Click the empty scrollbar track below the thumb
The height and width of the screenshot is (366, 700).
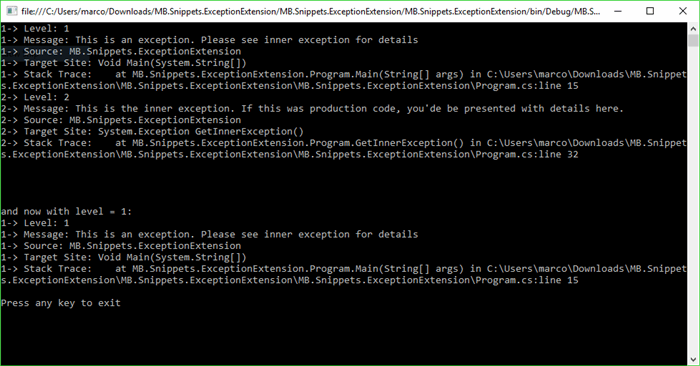(693, 201)
